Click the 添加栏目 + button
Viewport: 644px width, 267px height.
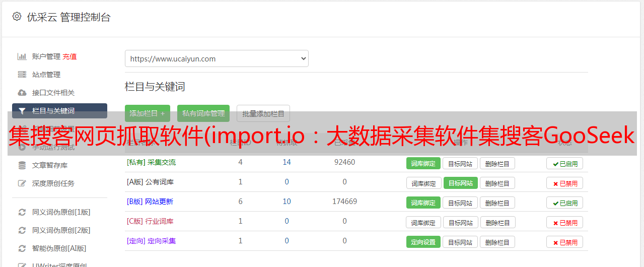[x=147, y=113]
